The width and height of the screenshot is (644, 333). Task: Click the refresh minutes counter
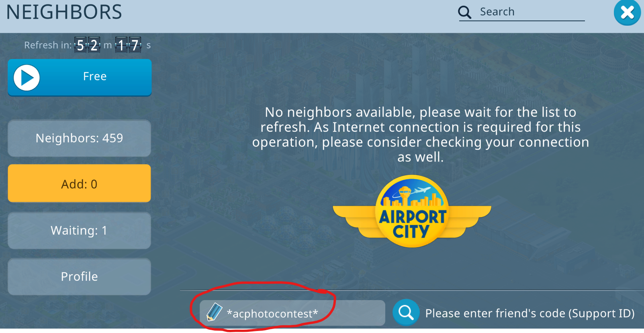(x=87, y=45)
